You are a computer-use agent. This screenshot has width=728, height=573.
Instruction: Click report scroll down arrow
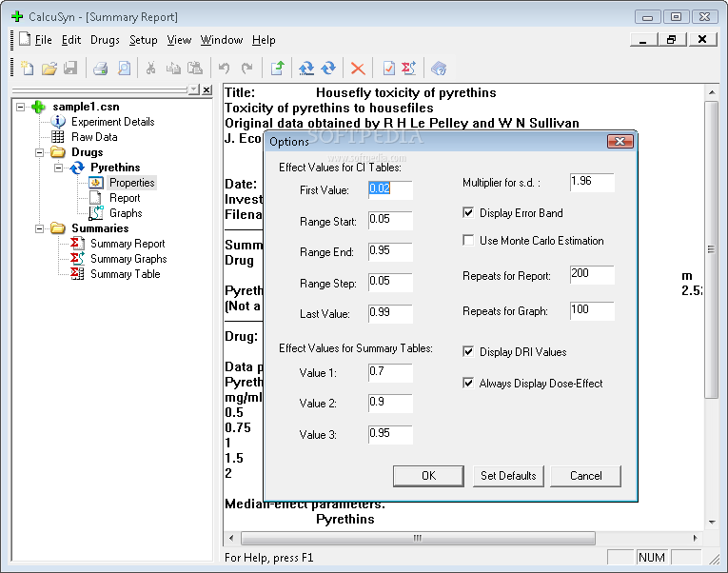click(x=712, y=523)
